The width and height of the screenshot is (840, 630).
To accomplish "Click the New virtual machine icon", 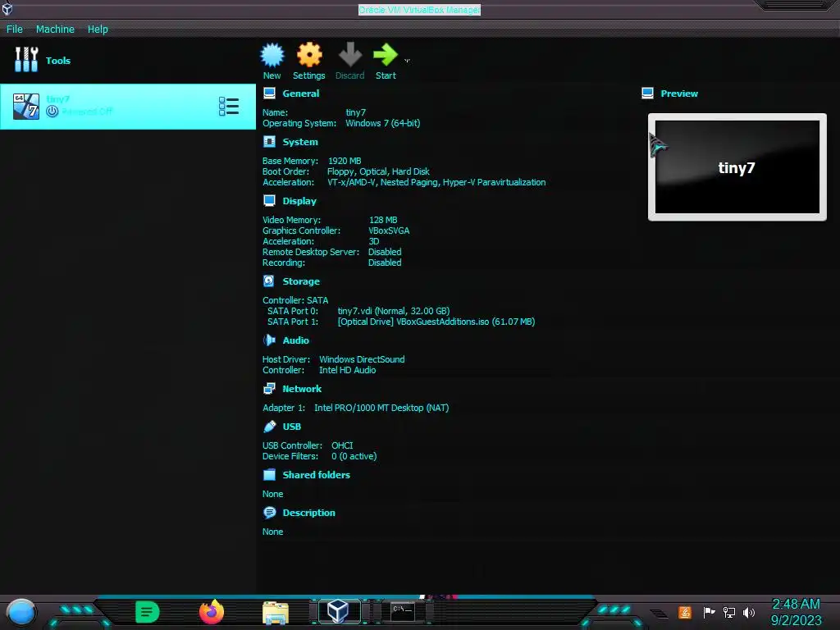I will tap(272, 55).
